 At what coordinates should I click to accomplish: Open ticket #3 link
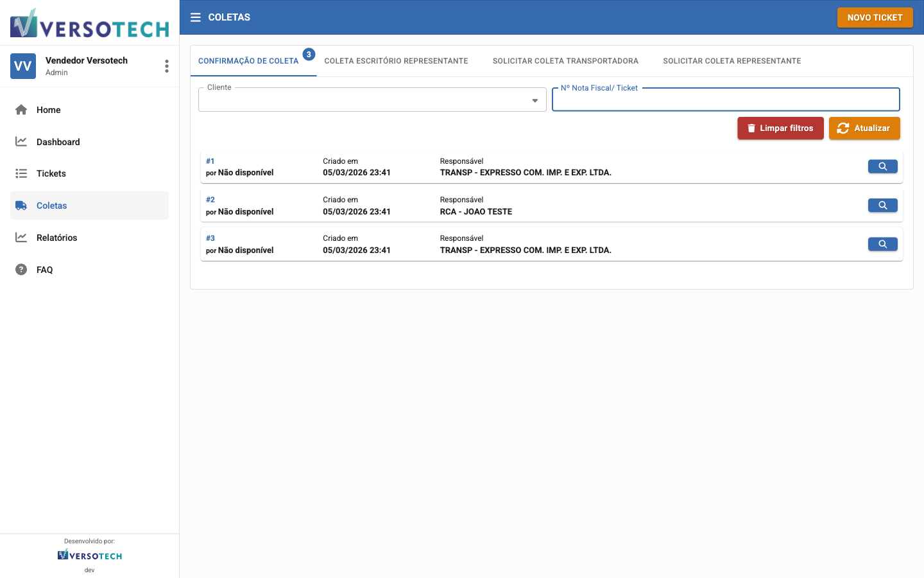(x=210, y=238)
